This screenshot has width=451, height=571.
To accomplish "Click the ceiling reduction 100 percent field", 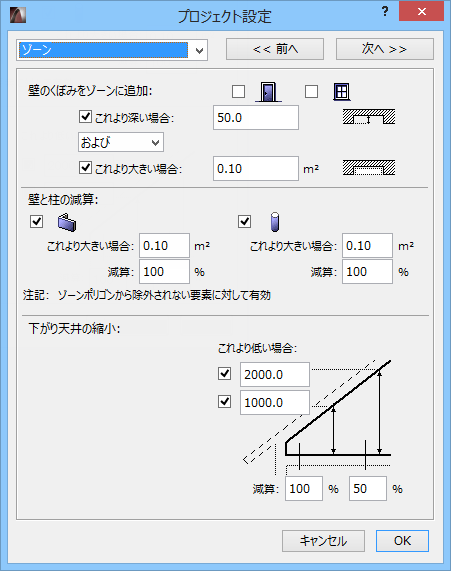I will click(x=303, y=488).
